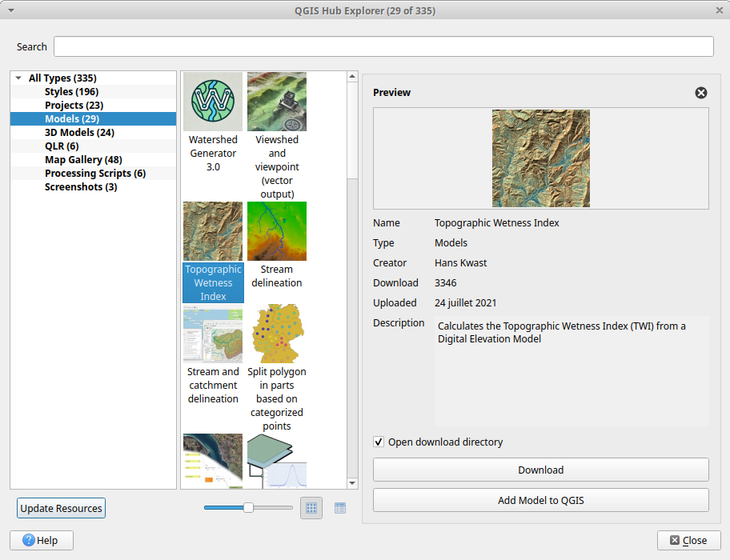Uncheck Open download directory
Screen dimensions: 730x560
(x=378, y=442)
